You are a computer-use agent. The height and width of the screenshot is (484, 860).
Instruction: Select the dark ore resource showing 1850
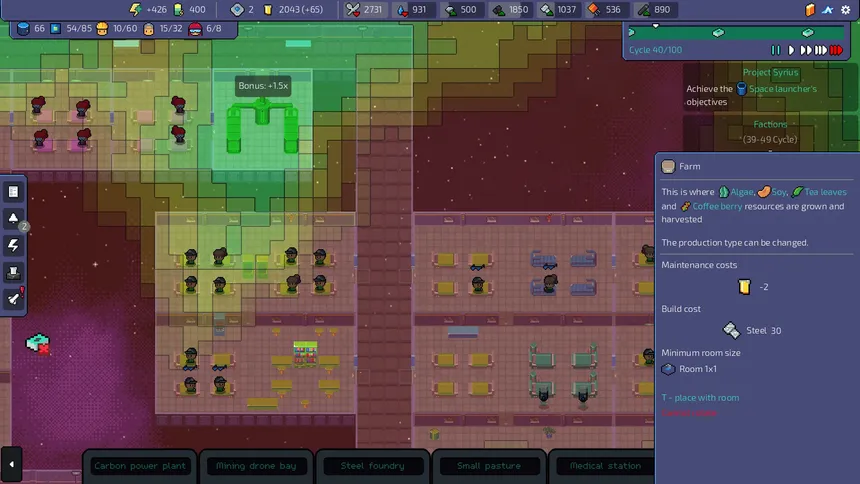tap(499, 9)
